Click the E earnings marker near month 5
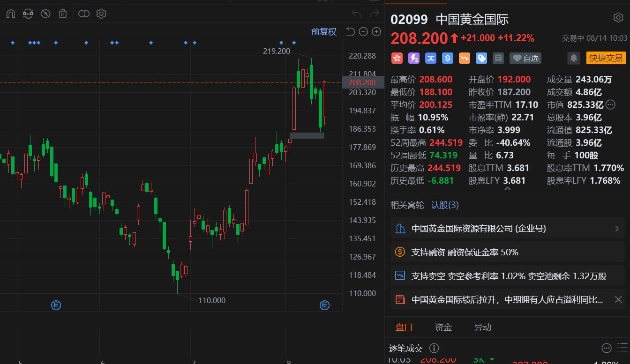The height and width of the screenshot is (364, 630). tap(56, 305)
